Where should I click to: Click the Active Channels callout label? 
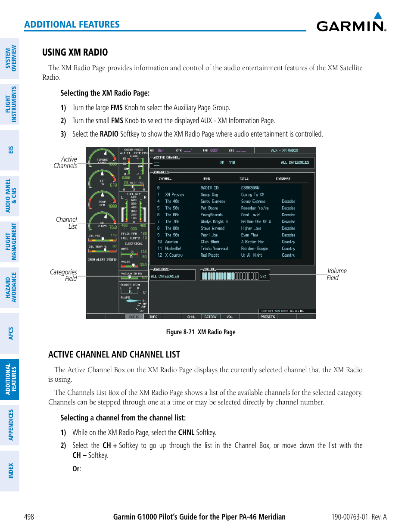65,162
